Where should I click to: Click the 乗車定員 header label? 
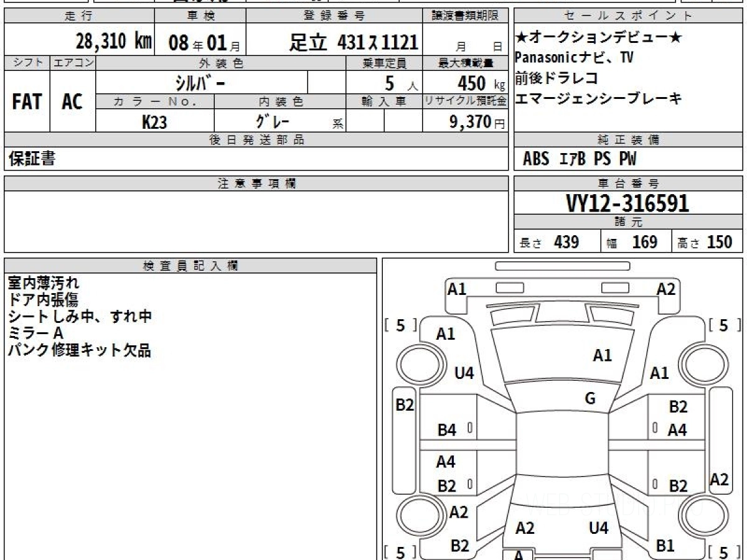click(384, 63)
